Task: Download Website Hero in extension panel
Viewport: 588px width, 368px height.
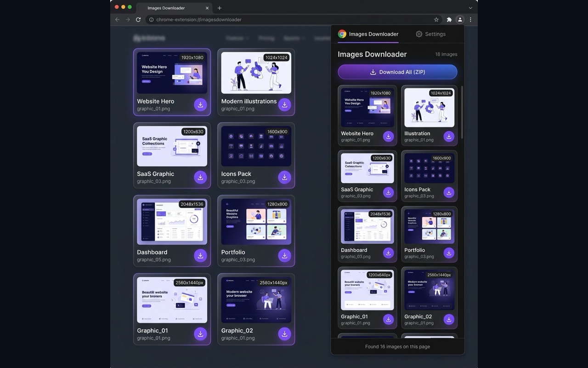Action: [x=389, y=136]
